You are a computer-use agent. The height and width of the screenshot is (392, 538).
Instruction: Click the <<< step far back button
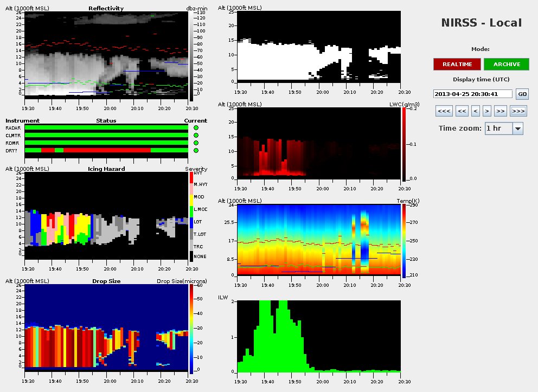[444, 111]
